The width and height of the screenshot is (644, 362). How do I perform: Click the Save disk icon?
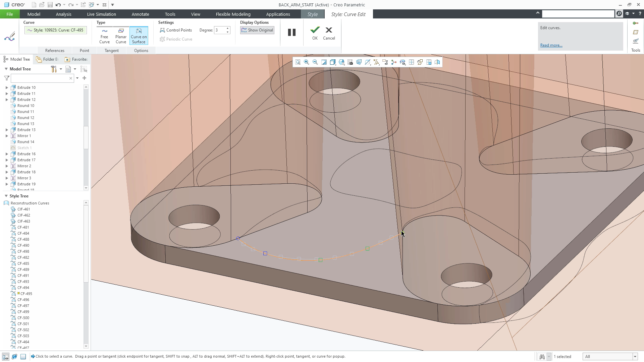point(50,5)
